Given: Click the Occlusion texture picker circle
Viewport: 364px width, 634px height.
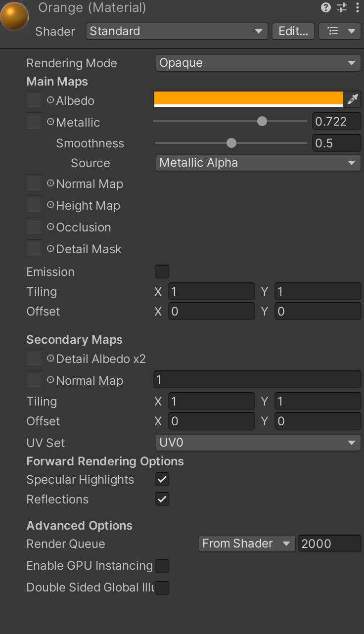Looking at the screenshot, I should [50, 227].
